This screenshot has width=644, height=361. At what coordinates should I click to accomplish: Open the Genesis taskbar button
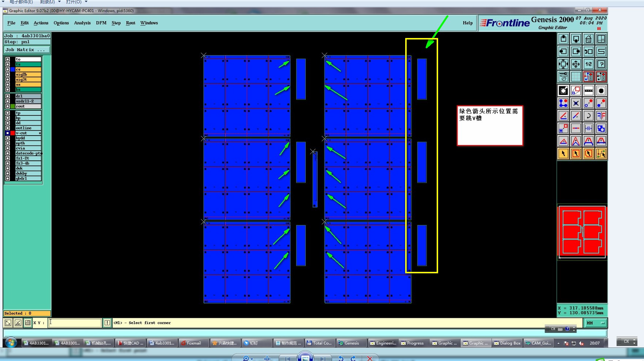[351, 343]
